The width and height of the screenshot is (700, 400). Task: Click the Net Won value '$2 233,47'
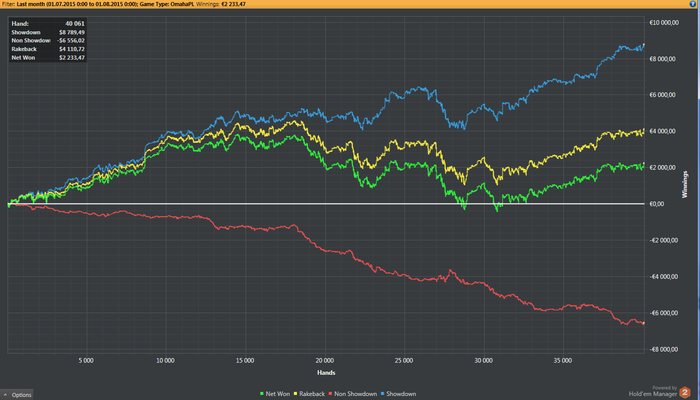[x=71, y=58]
